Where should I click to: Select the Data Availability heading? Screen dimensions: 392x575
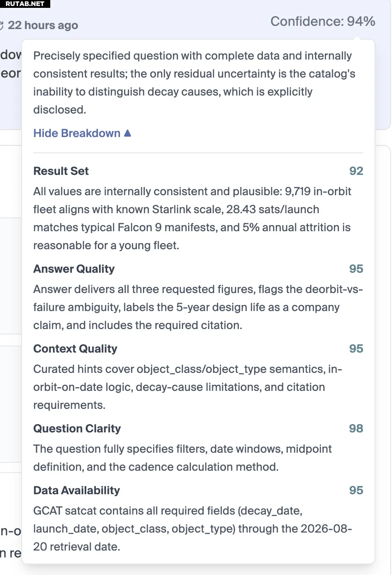tap(77, 491)
